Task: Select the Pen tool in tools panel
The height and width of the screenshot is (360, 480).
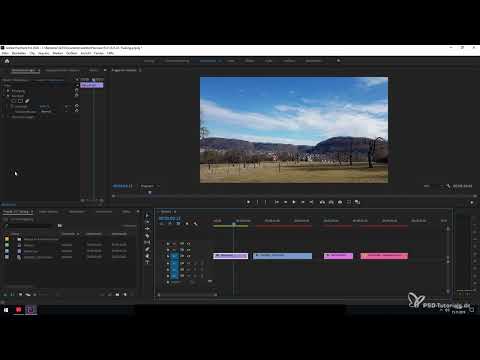Action: pos(148,249)
